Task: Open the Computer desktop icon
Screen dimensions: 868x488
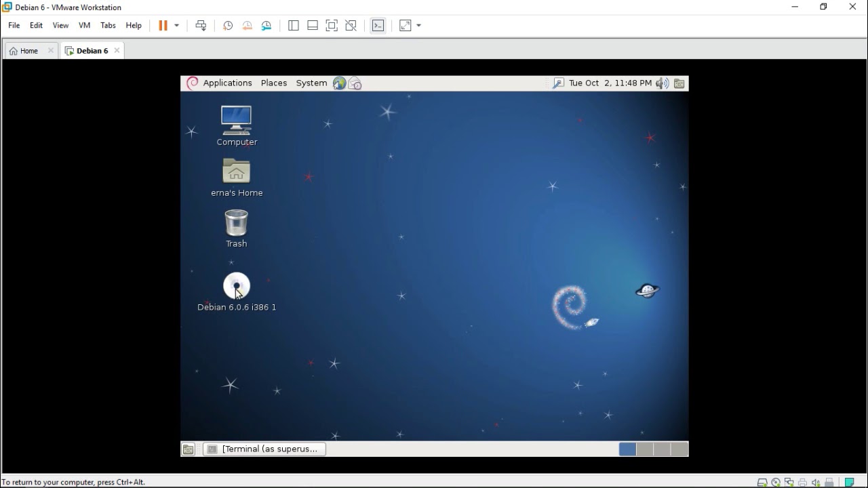Action: tap(237, 125)
